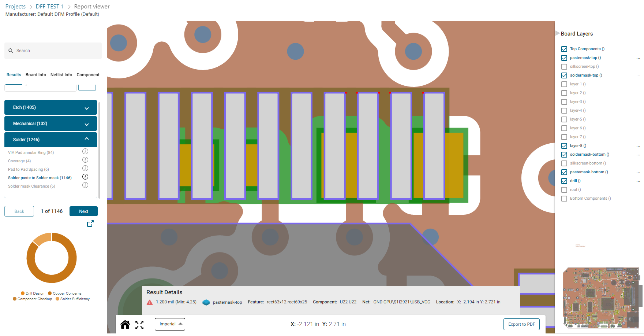This screenshot has width=644, height=336.
Task: Uncheck layer-8 checkbox
Action: click(x=564, y=146)
